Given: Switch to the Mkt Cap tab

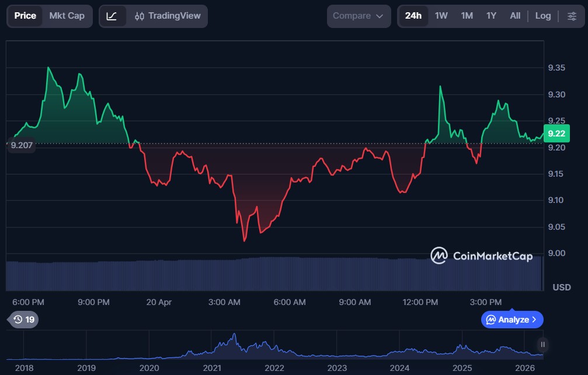Looking at the screenshot, I should pos(67,16).
